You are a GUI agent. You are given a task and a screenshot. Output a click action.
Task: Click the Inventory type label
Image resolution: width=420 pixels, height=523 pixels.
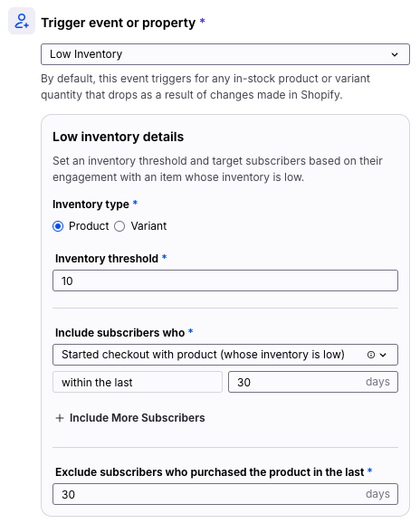pos(91,204)
